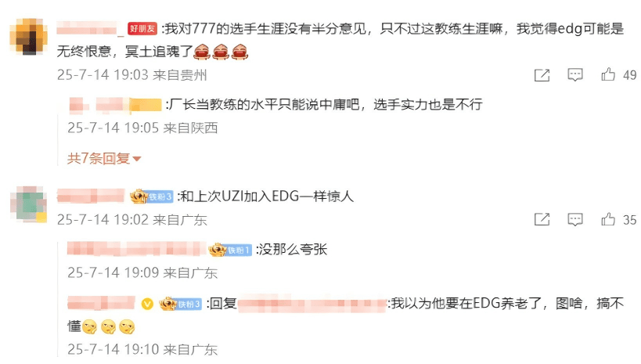Open the green avatar of second commenter
Screen dimensions: 641x364
point(28,204)
